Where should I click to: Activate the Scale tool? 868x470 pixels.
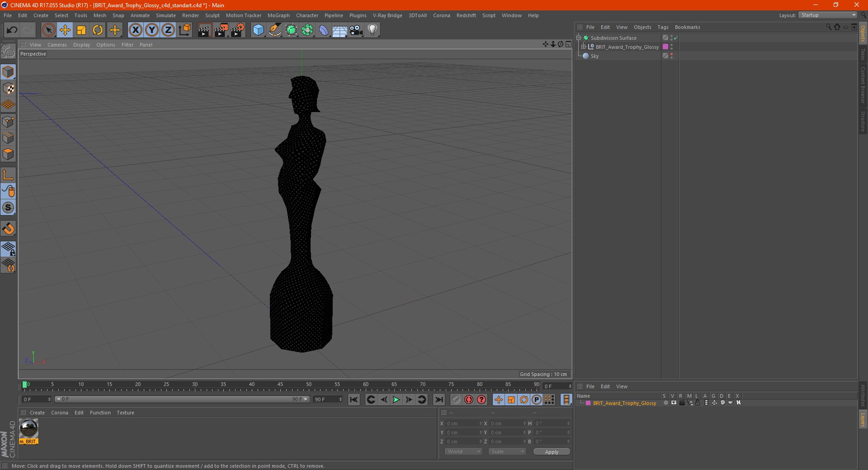tap(81, 30)
